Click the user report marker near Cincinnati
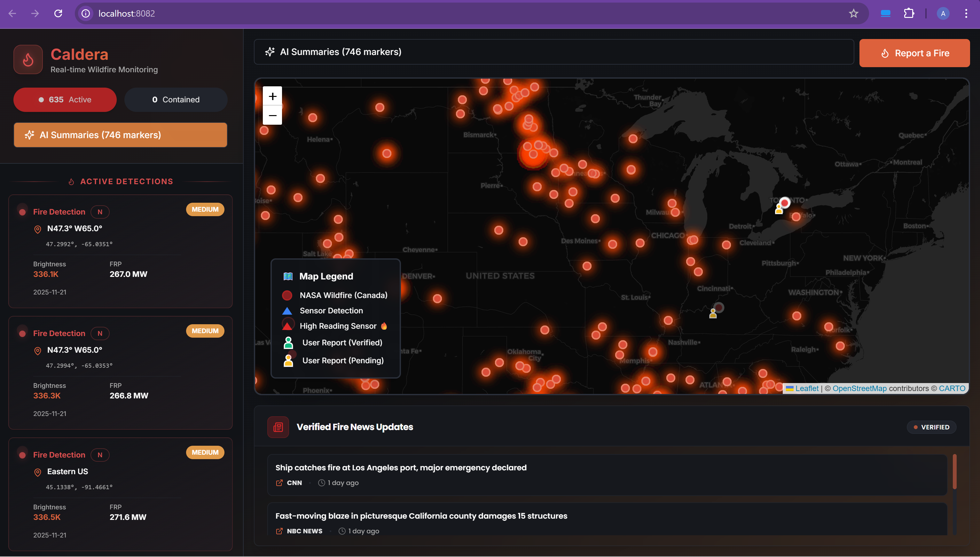Viewport: 980px width, 557px height. point(713,313)
